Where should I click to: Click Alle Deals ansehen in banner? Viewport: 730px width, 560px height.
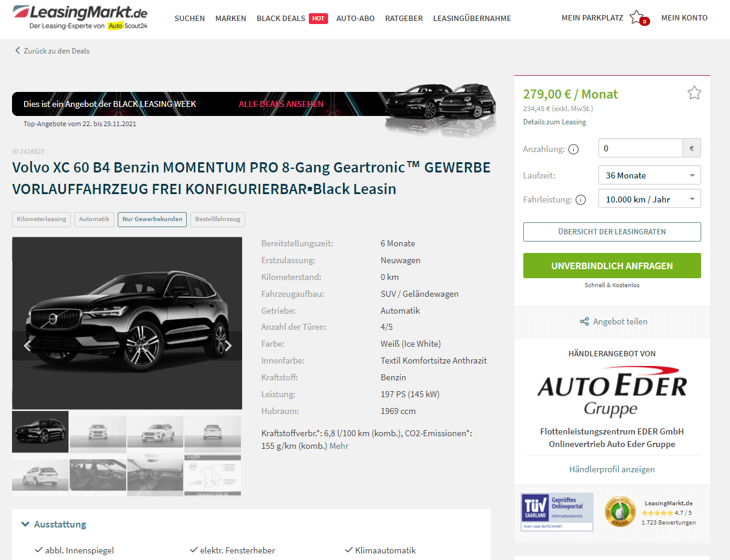pos(281,104)
